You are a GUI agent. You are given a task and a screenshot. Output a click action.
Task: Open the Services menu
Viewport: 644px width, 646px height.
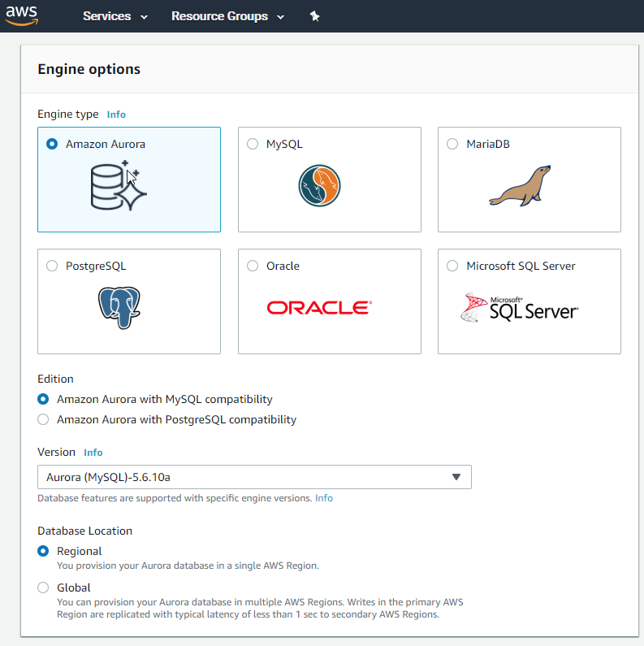click(115, 16)
